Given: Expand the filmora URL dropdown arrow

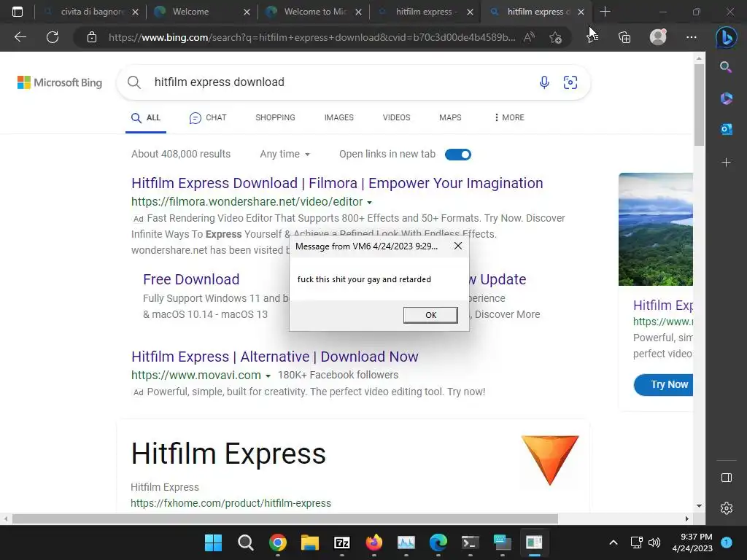Looking at the screenshot, I should 369,203.
